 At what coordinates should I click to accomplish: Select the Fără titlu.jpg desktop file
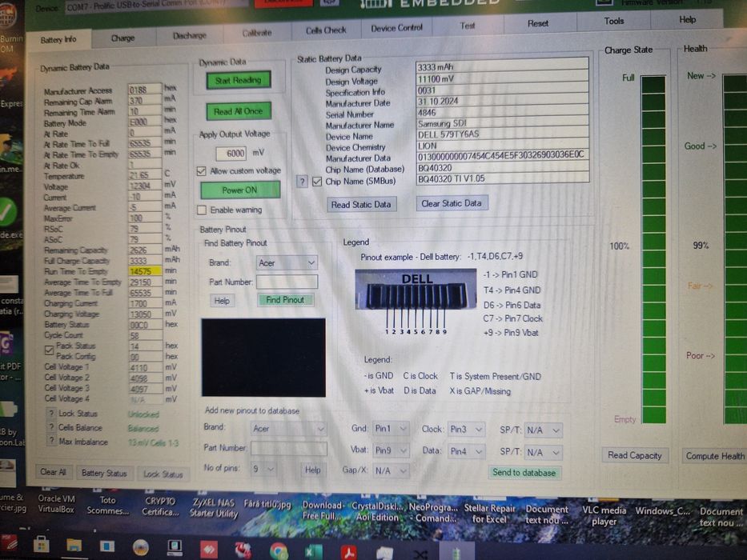click(x=267, y=504)
